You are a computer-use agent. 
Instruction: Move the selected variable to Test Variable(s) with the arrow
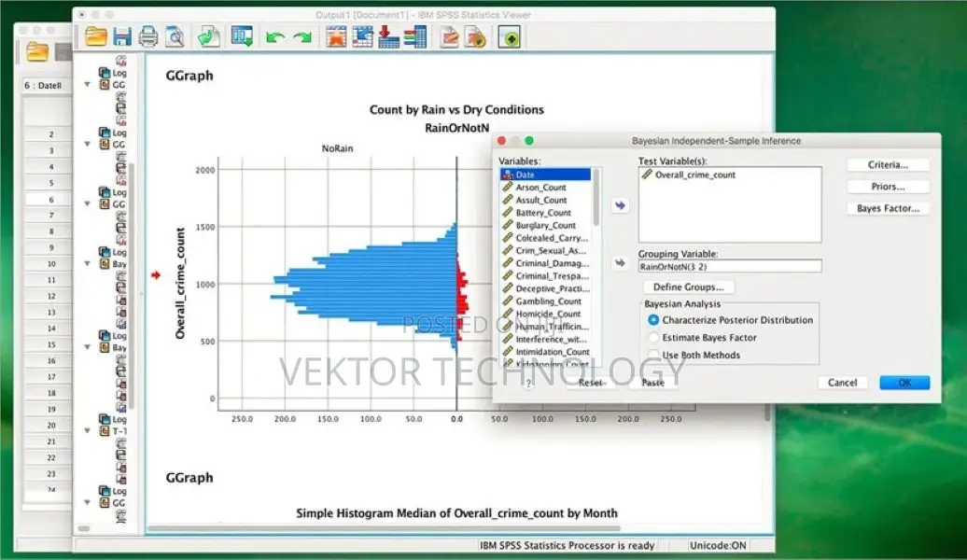coord(620,205)
